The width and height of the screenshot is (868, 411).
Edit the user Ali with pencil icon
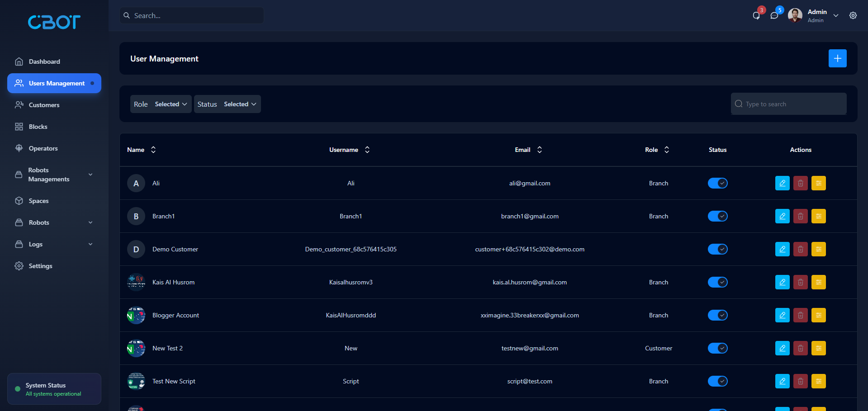click(782, 183)
